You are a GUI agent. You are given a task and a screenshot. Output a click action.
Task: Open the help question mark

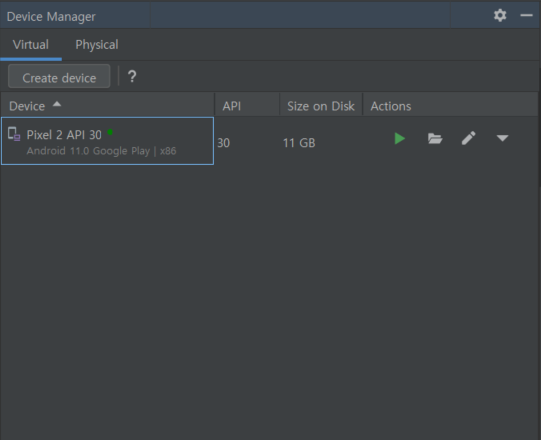tap(132, 76)
